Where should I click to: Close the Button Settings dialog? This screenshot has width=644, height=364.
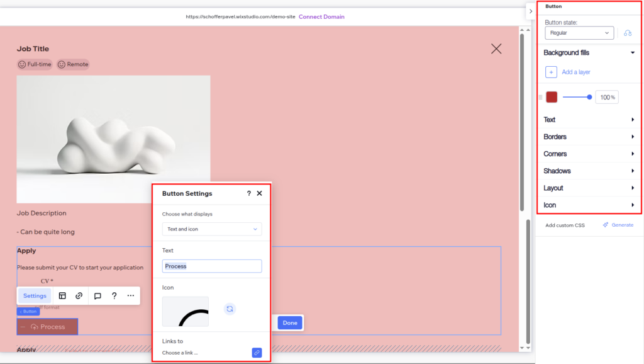click(x=259, y=193)
